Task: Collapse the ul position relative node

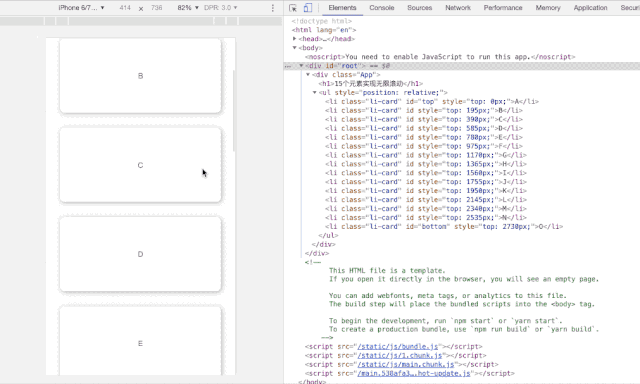Action: point(314,93)
